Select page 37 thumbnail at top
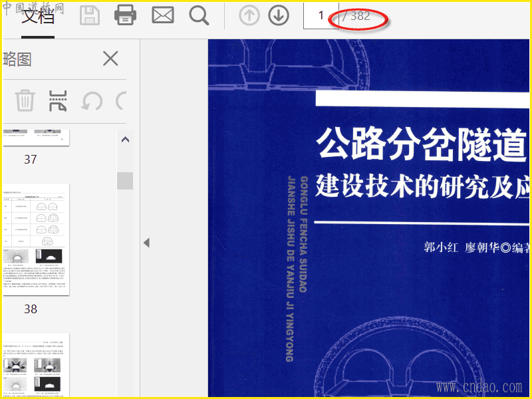The width and height of the screenshot is (532, 399). tap(36, 138)
